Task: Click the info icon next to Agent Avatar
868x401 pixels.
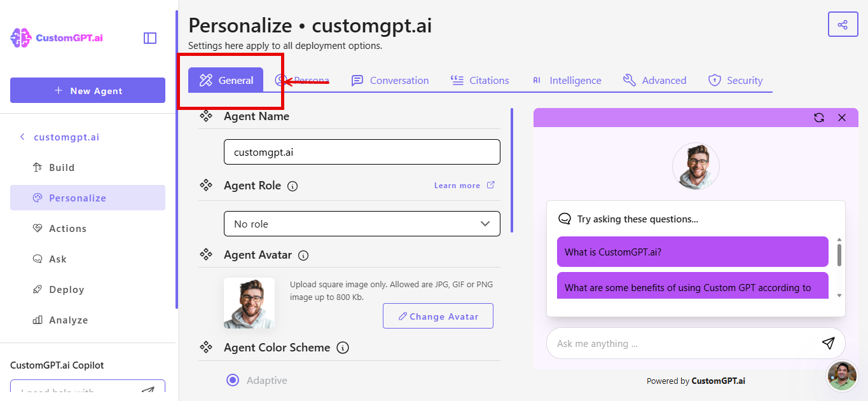Action: [303, 255]
